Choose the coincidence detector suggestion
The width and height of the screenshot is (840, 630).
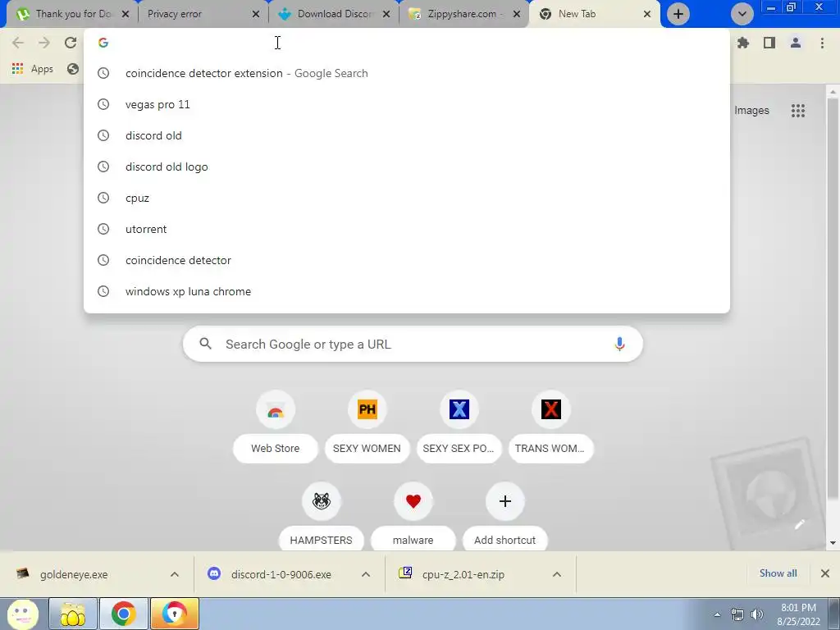407,260
